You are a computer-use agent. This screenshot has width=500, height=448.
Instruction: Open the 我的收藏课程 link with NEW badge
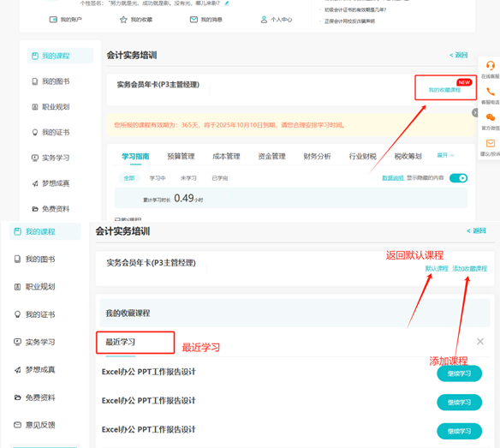444,90
